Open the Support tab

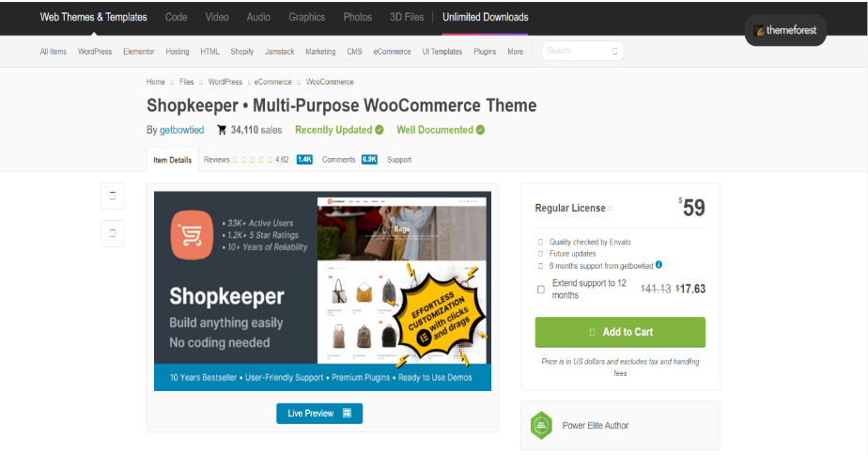coord(399,160)
